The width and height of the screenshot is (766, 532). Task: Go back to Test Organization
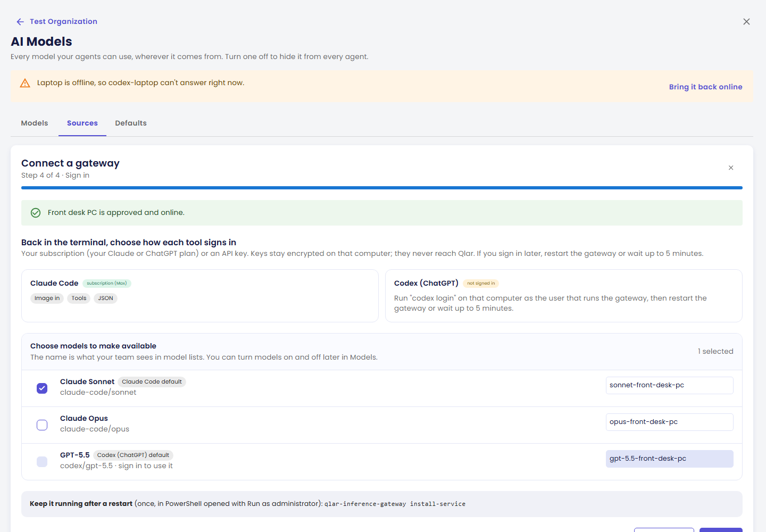point(56,21)
